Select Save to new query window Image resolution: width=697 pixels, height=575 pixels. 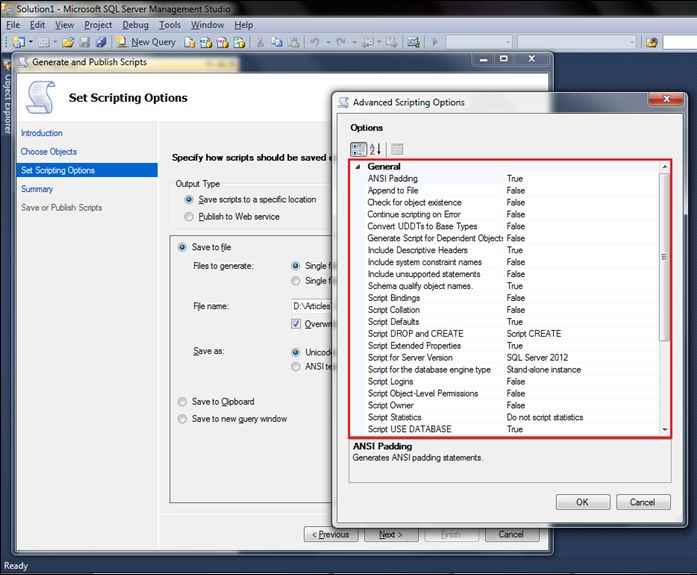[182, 419]
